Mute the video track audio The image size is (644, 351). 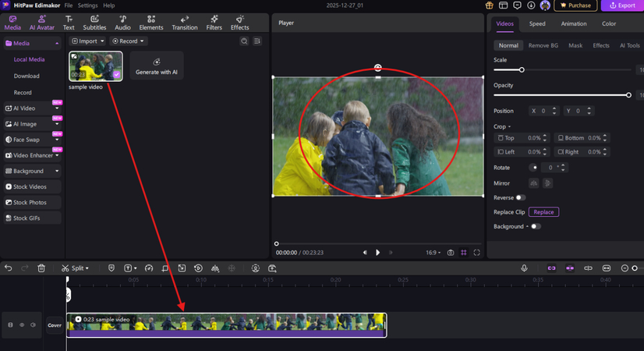pos(34,325)
